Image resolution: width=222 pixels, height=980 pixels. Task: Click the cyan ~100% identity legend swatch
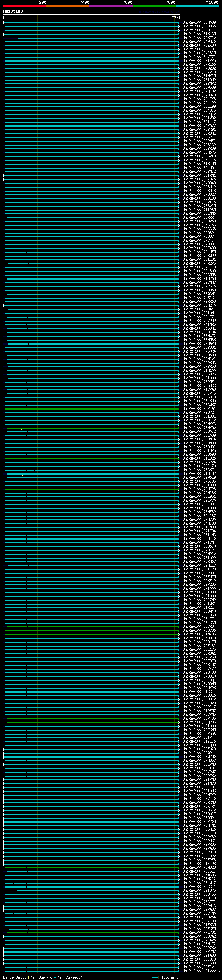click(197, 7)
